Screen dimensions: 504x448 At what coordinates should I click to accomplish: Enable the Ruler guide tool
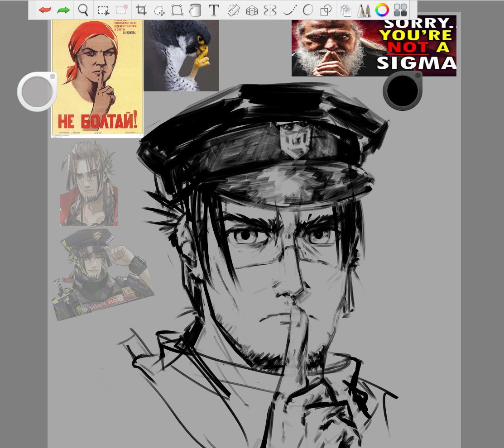(234, 10)
